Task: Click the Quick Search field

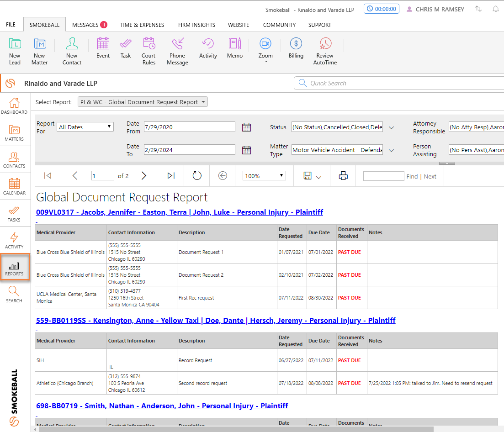Action: point(398,83)
